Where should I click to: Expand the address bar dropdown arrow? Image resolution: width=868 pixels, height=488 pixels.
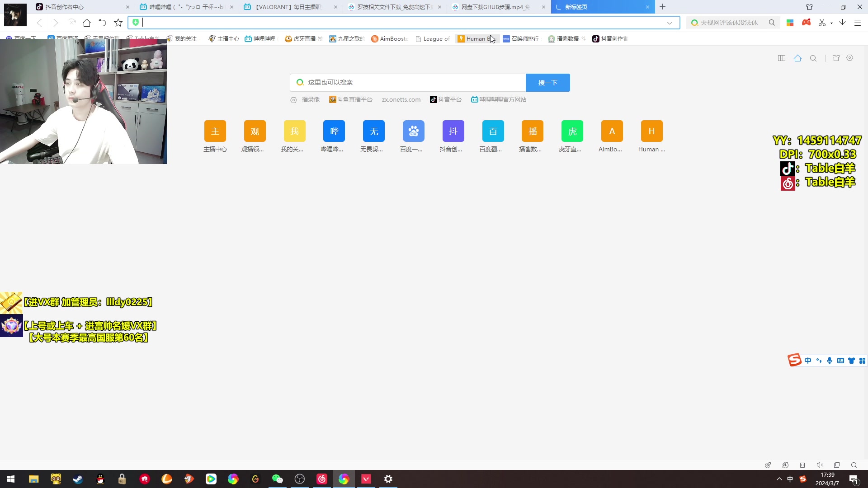click(670, 23)
